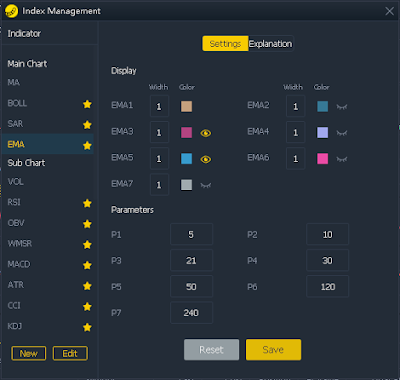Click the EMA7 width field
Viewport: 400px width, 380px height.
coord(159,184)
